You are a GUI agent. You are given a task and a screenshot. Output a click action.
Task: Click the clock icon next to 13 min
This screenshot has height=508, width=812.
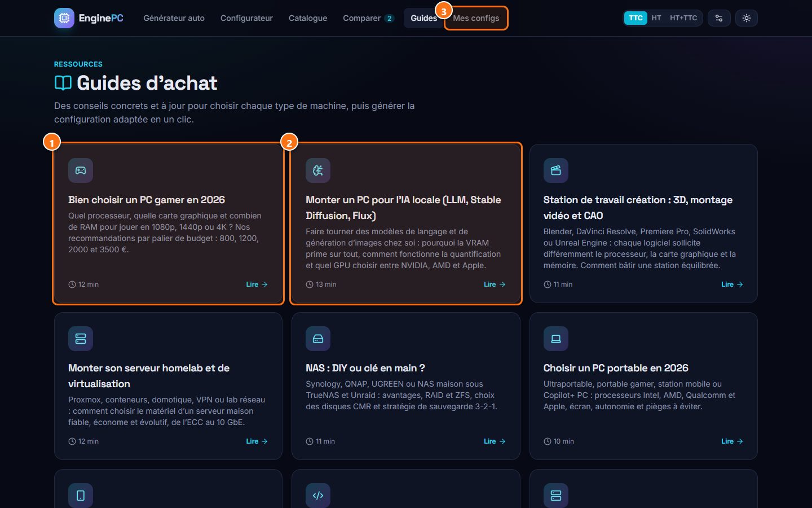(x=310, y=284)
